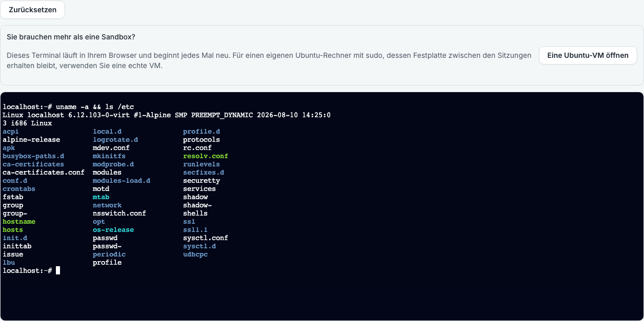Image resolution: width=644 pixels, height=321 pixels.
Task: Click the 'services' file name
Action: click(x=199, y=189)
